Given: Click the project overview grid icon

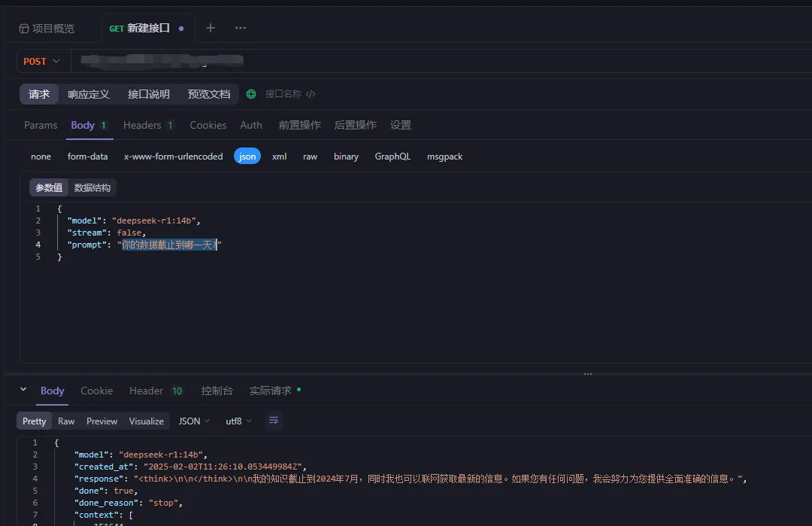Looking at the screenshot, I should pos(23,28).
